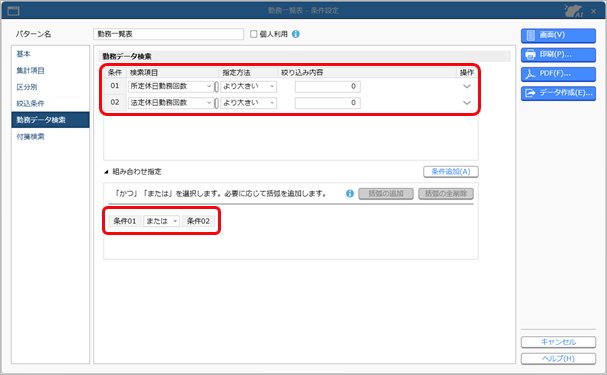
Task: Click the window menu icon in title bar
Action: tap(14, 11)
